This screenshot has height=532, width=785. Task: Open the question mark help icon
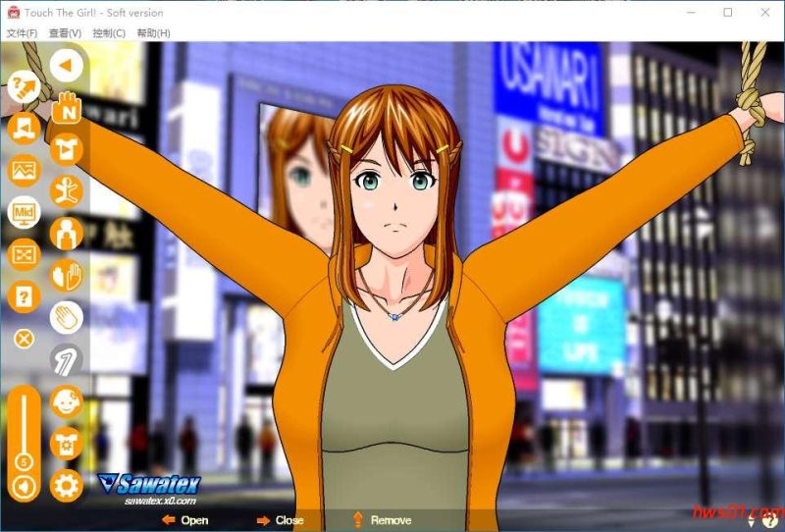(24, 294)
